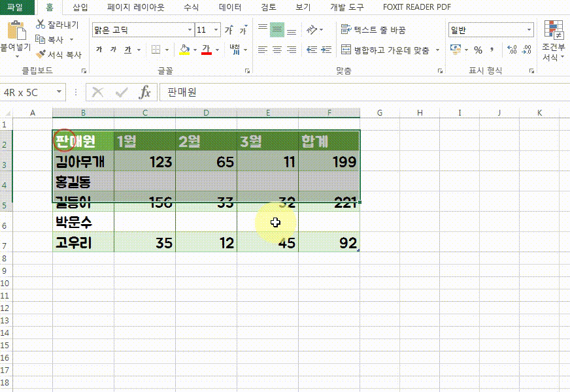Switch to the Review (검토) tab
The image size is (570, 392).
[x=269, y=7]
